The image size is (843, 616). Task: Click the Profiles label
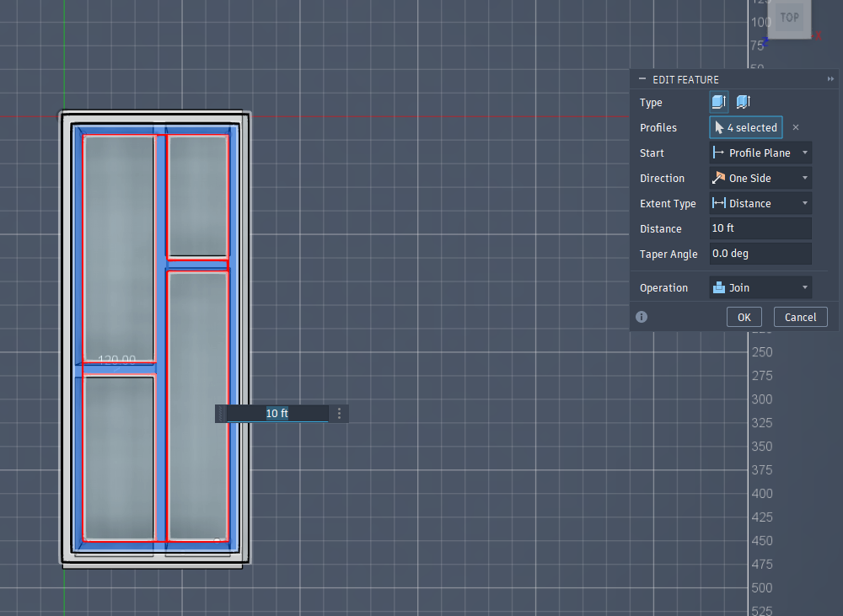[x=658, y=128]
